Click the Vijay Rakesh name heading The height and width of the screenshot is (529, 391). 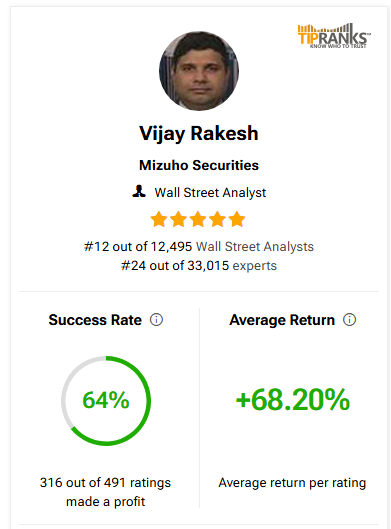[x=199, y=133]
